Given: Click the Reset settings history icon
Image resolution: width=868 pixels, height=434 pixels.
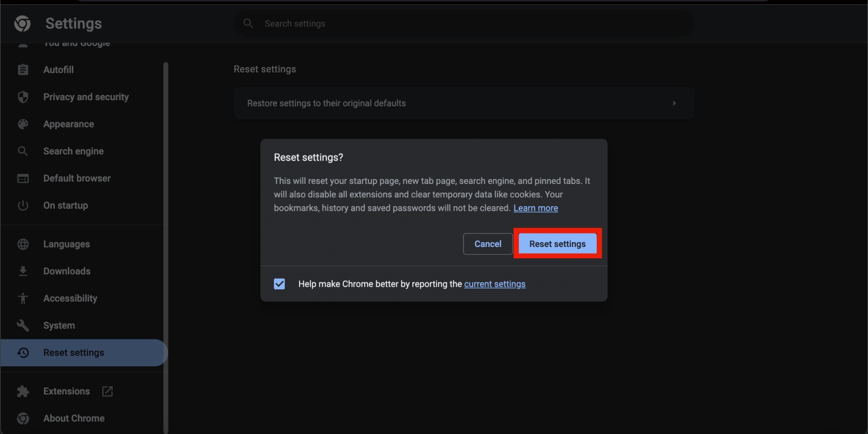Looking at the screenshot, I should tap(23, 352).
